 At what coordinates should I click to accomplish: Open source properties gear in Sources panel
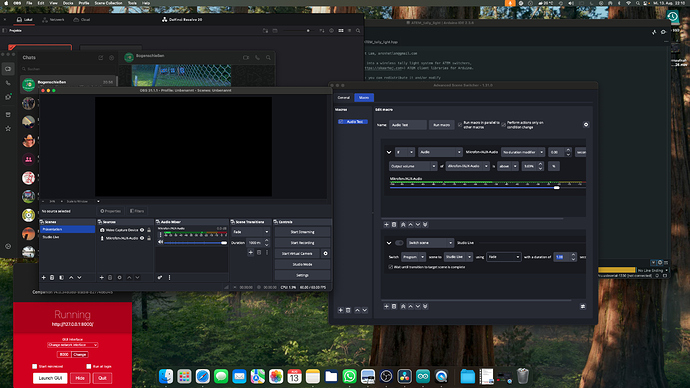(x=119, y=278)
